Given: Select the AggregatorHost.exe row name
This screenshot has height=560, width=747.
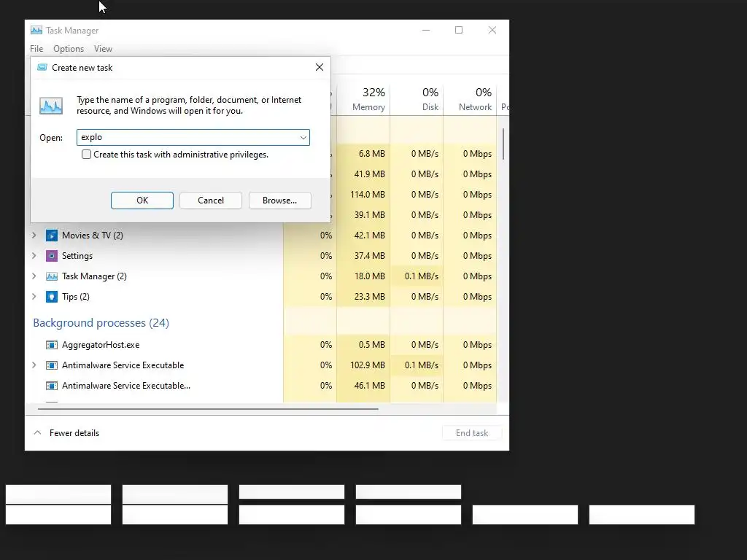Looking at the screenshot, I should [101, 345].
